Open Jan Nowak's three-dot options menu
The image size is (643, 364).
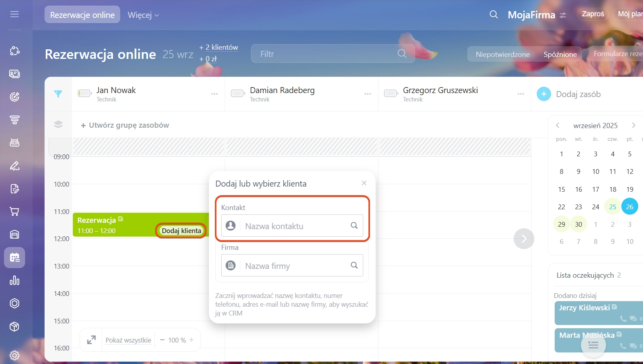click(214, 94)
